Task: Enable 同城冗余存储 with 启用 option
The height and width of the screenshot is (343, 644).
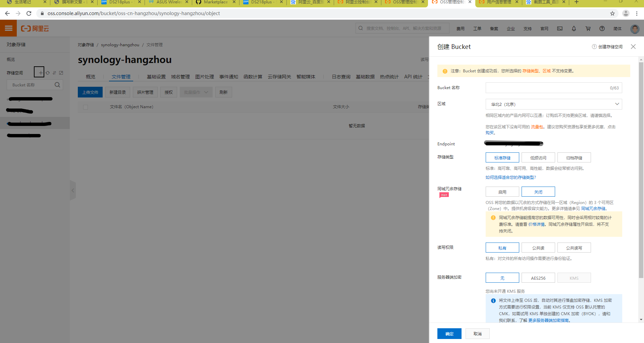Action: pyautogui.click(x=502, y=192)
